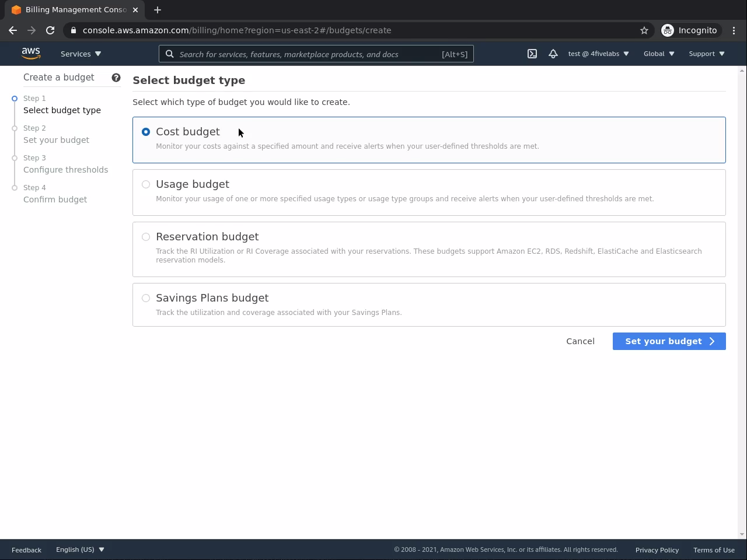
Task: Close the Billing Management Console tab
Action: [x=135, y=10]
